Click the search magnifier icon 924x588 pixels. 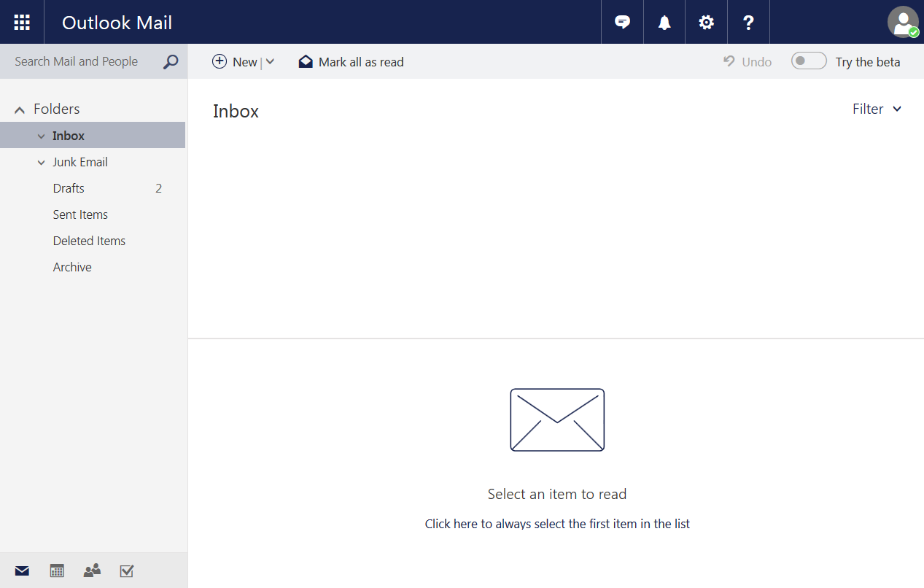pos(171,62)
